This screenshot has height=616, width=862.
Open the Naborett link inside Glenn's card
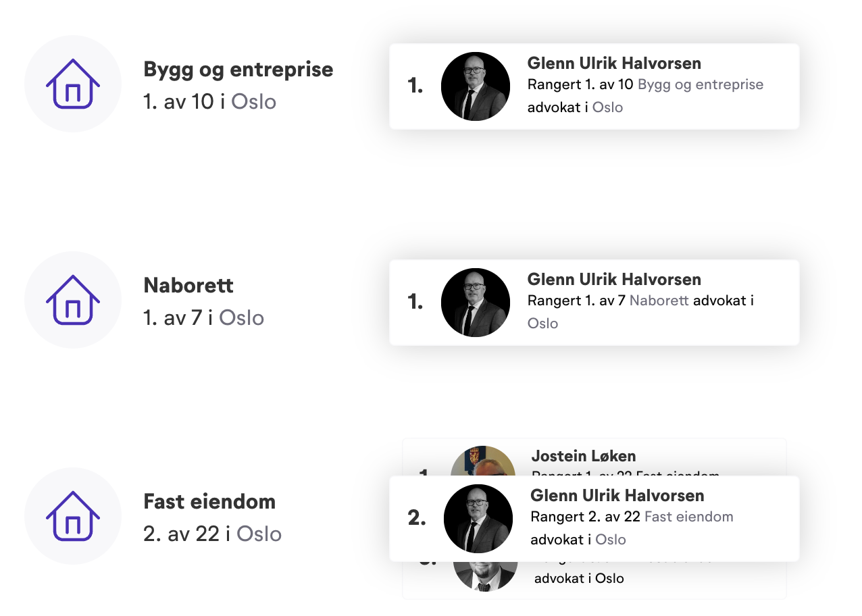tap(659, 301)
